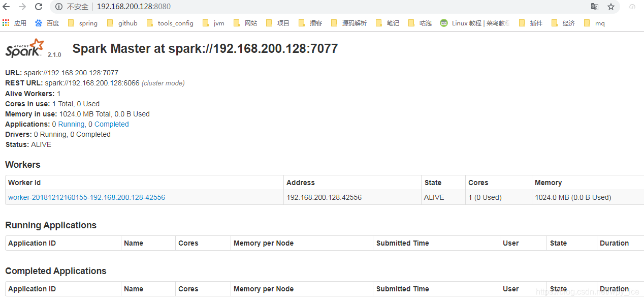Open the 百度 bookmark

[47, 23]
